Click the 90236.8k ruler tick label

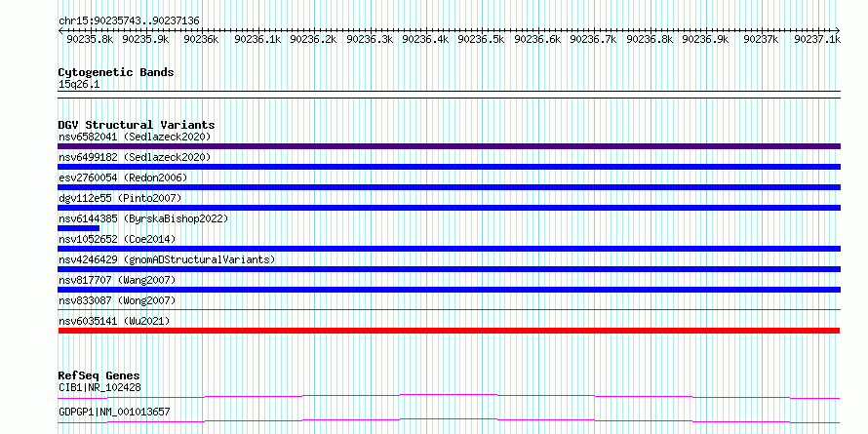[650, 40]
